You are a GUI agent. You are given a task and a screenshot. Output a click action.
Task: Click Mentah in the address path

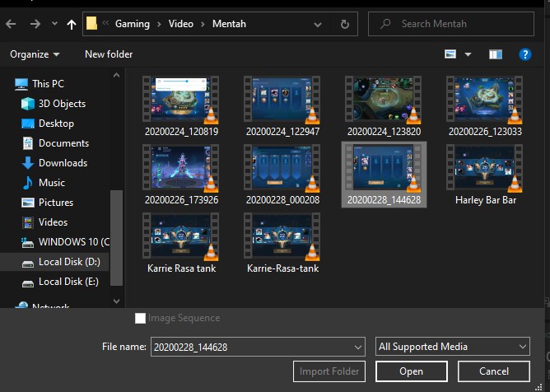click(x=229, y=24)
